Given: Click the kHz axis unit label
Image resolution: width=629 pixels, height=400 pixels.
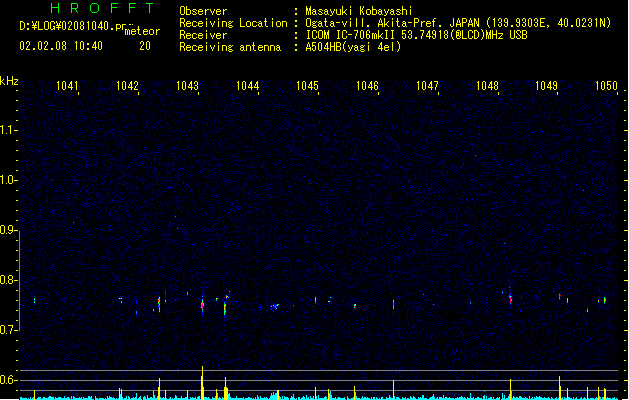Looking at the screenshot, I should pyautogui.click(x=9, y=81).
